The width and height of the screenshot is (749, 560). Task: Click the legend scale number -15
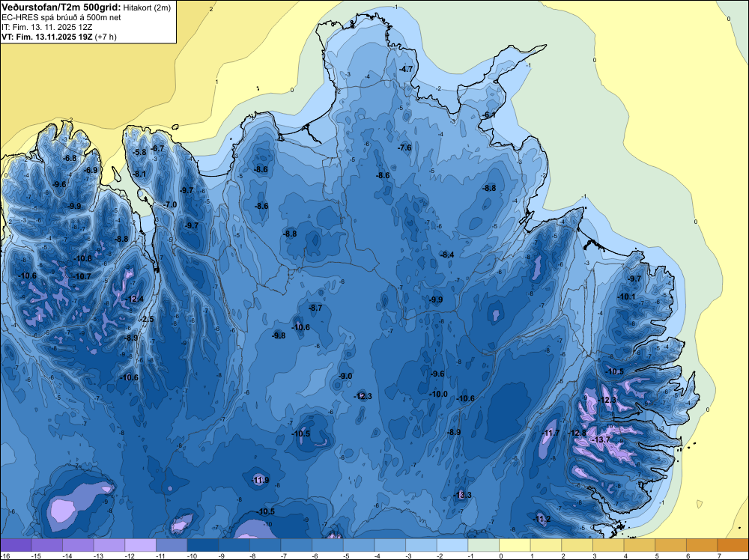(35, 556)
